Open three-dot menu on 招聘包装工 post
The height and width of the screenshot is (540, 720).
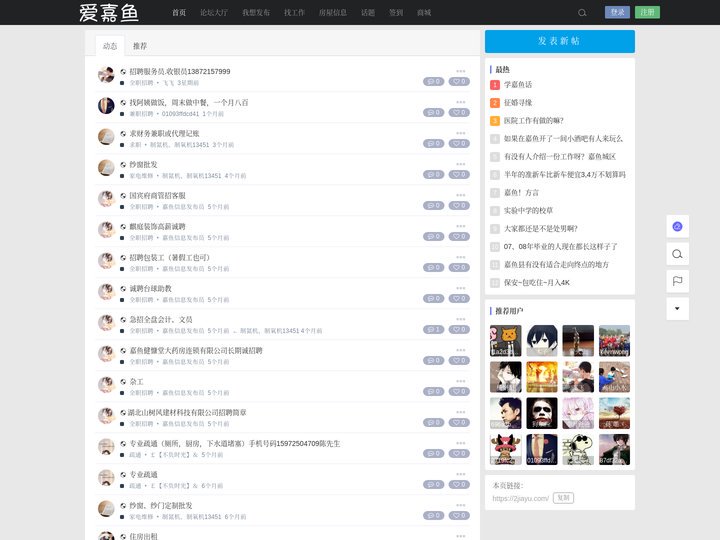point(461,257)
